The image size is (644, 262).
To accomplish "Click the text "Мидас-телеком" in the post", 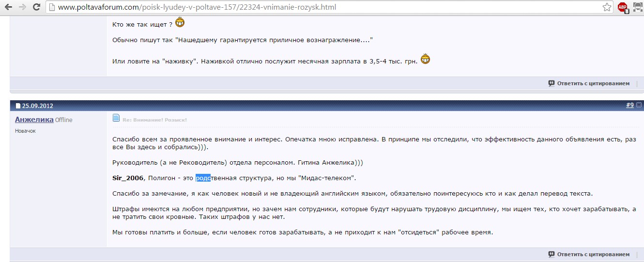I will 327,178.
